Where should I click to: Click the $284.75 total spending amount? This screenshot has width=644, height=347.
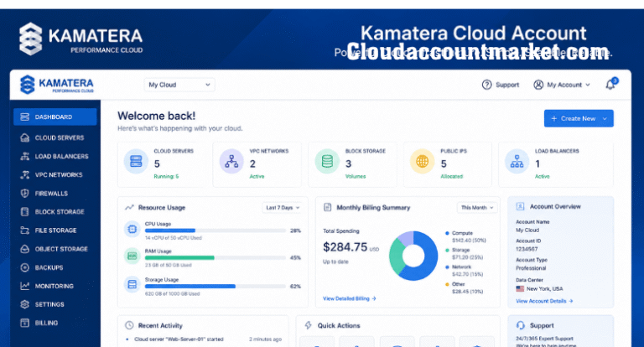coord(345,247)
